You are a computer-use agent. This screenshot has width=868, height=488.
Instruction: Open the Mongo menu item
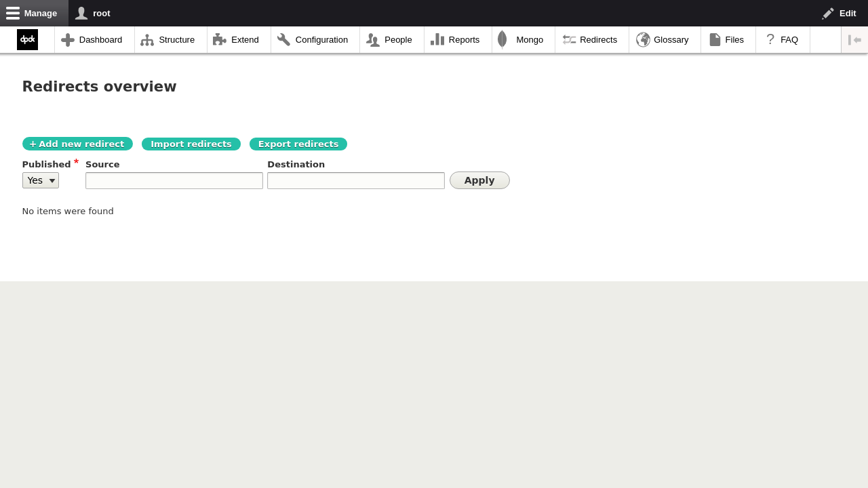(x=524, y=40)
